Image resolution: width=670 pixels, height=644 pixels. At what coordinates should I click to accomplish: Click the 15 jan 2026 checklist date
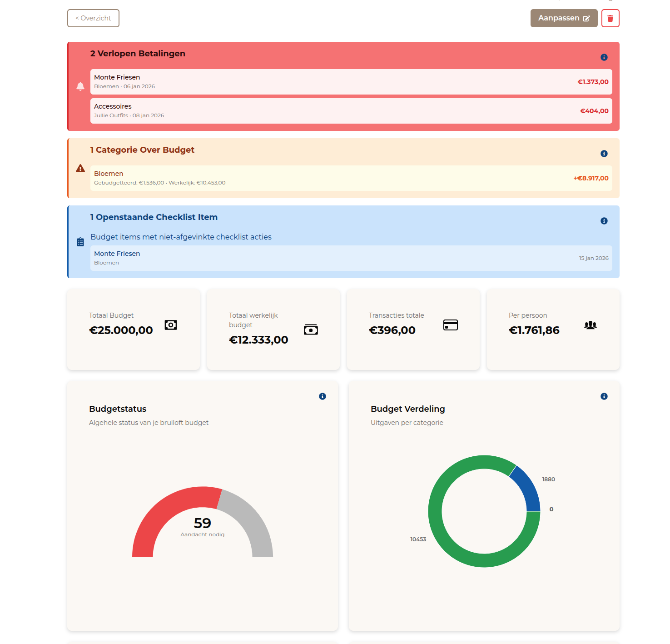pos(594,258)
